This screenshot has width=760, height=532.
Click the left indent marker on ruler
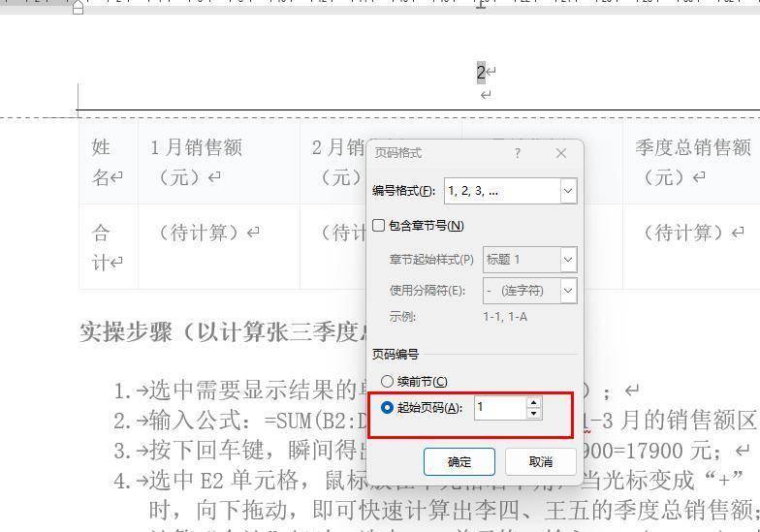pyautogui.click(x=79, y=8)
